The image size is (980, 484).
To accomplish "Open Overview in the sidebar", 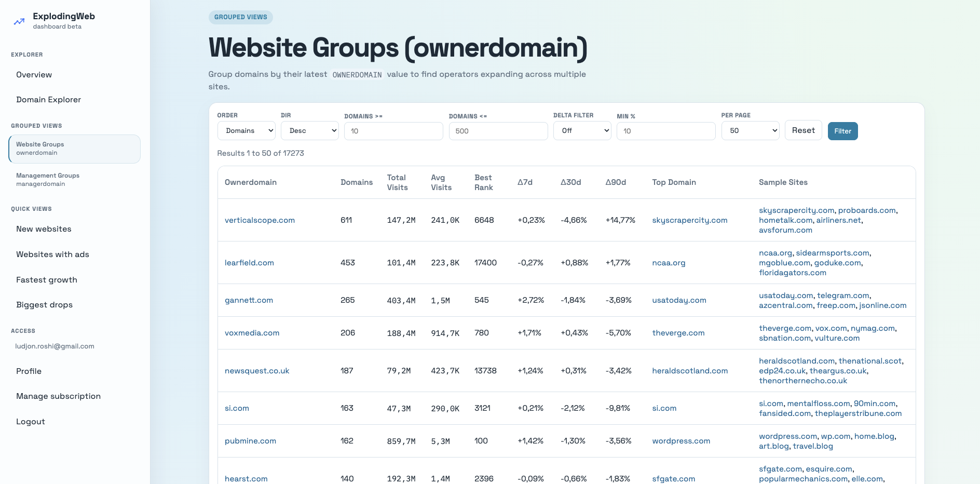I will point(34,75).
